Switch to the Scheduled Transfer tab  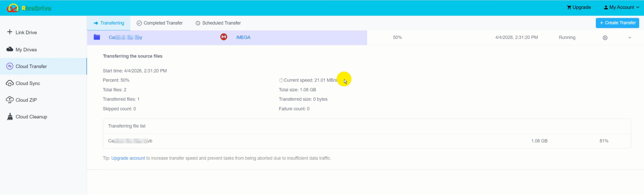point(218,23)
